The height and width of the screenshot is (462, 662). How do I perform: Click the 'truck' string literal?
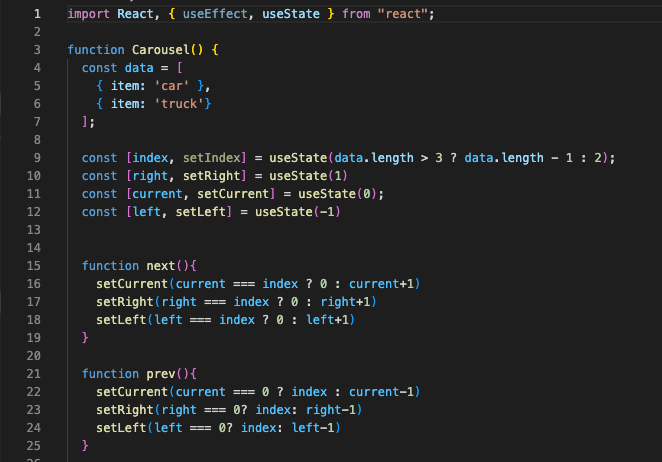click(x=179, y=104)
